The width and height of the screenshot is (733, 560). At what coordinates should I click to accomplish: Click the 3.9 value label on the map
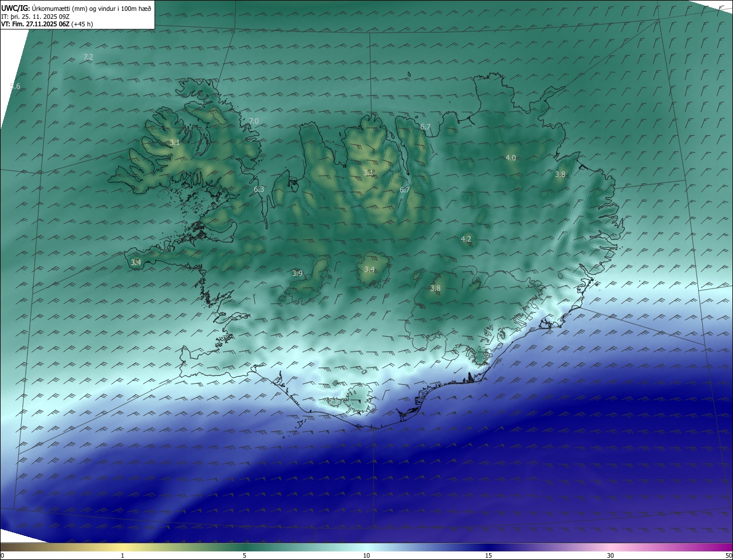[297, 273]
